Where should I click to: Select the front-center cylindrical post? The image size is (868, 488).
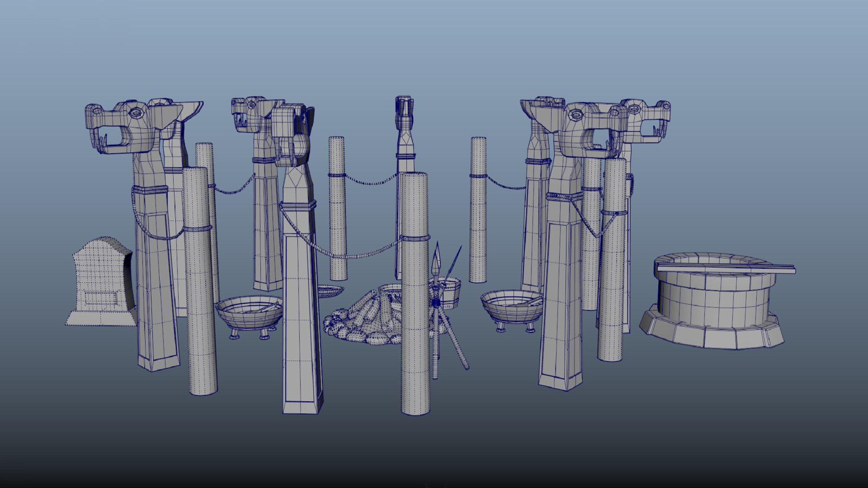(415, 316)
